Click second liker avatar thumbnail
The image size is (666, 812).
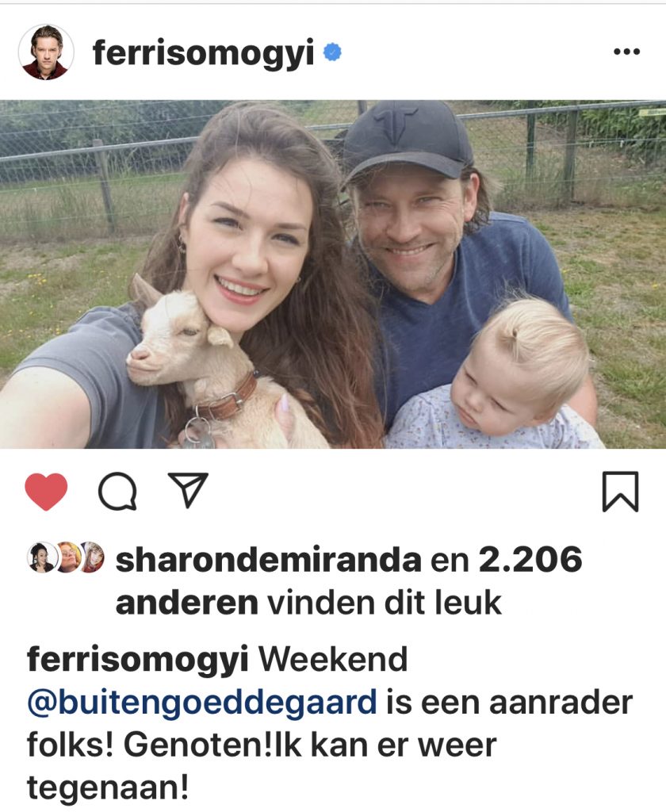point(68,557)
